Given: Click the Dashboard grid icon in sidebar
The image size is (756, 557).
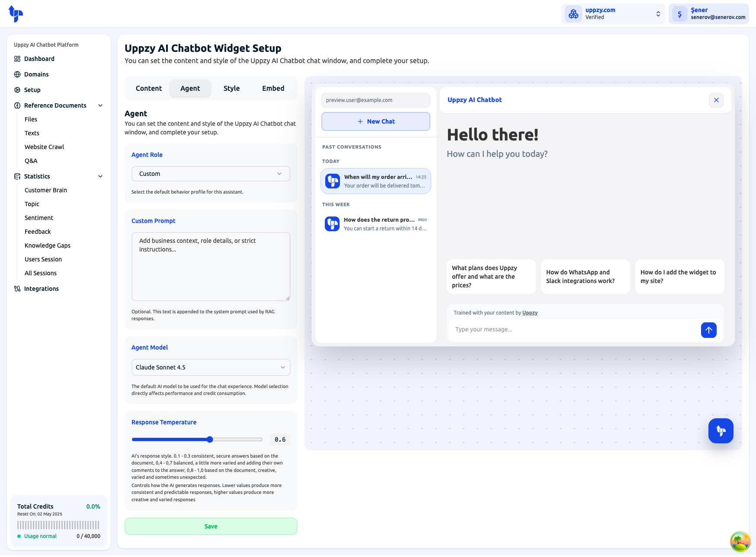Looking at the screenshot, I should 17,59.
